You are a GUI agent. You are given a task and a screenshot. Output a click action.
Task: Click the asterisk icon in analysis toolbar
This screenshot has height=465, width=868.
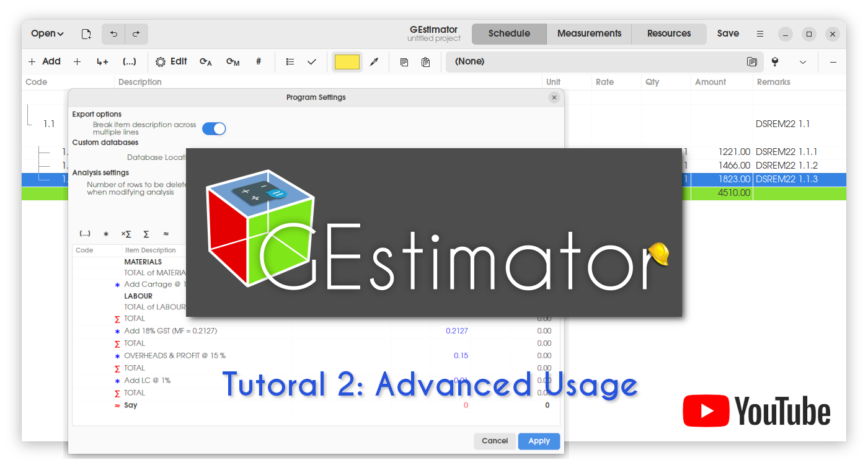pos(106,234)
